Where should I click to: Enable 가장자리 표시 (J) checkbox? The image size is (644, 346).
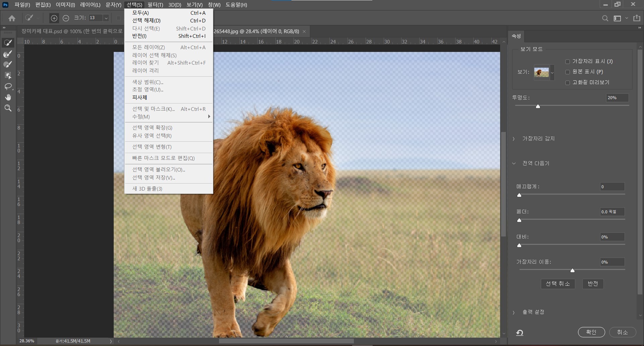pos(568,62)
